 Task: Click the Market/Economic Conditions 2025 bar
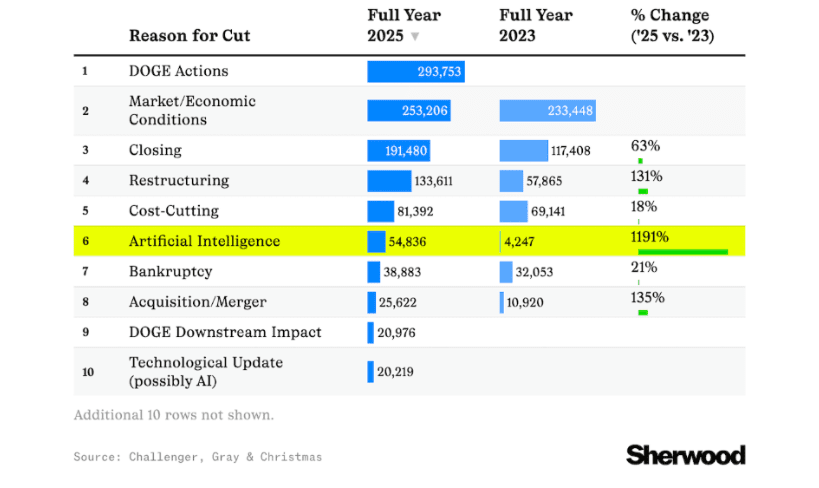(409, 110)
